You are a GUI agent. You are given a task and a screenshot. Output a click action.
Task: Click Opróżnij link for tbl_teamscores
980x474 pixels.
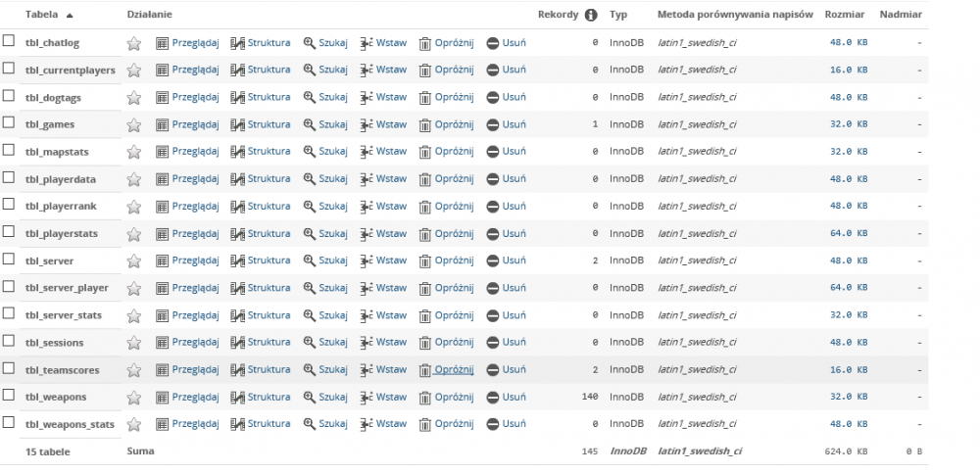[x=454, y=370]
